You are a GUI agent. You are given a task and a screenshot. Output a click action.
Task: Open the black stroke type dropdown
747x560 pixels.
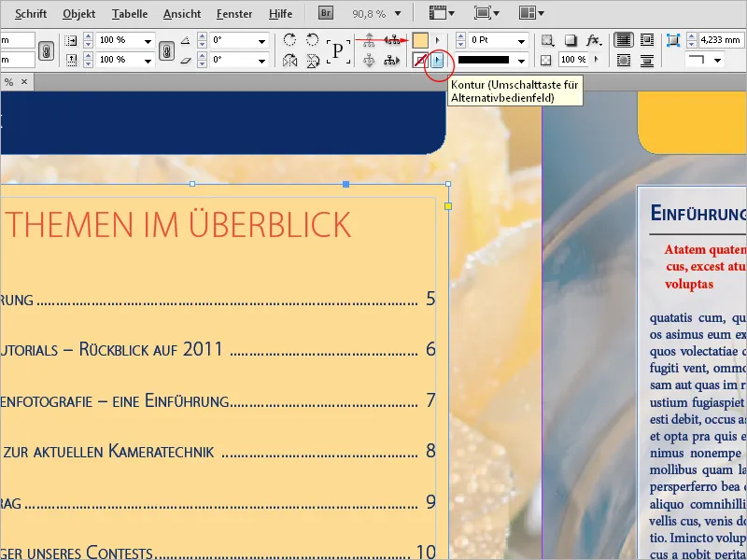522,61
